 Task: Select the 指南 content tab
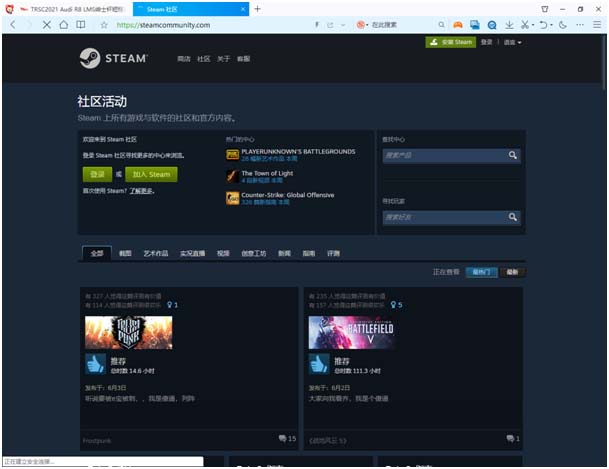click(x=309, y=254)
